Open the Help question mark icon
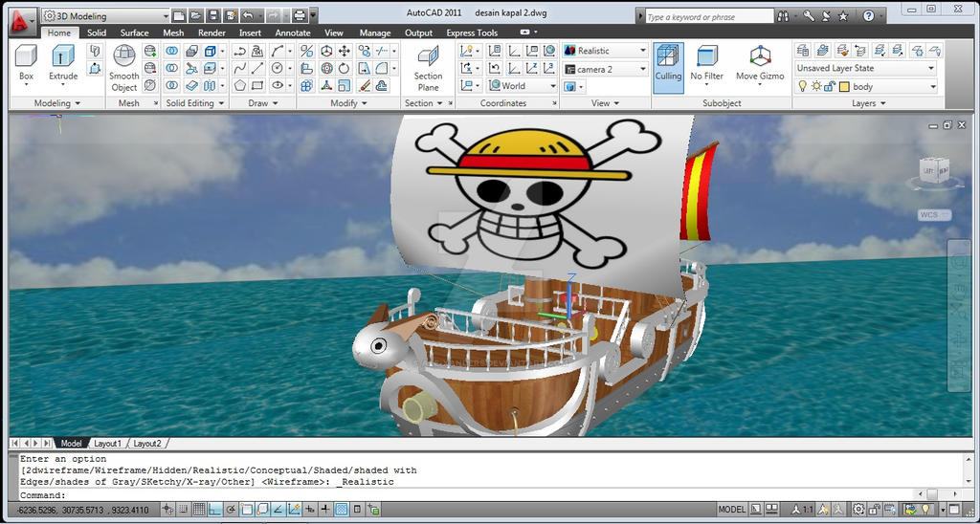 tap(869, 17)
